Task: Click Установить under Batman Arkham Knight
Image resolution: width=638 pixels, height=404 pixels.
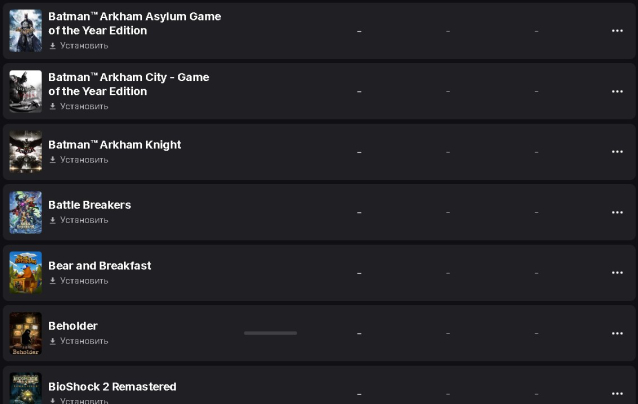Action: point(79,160)
